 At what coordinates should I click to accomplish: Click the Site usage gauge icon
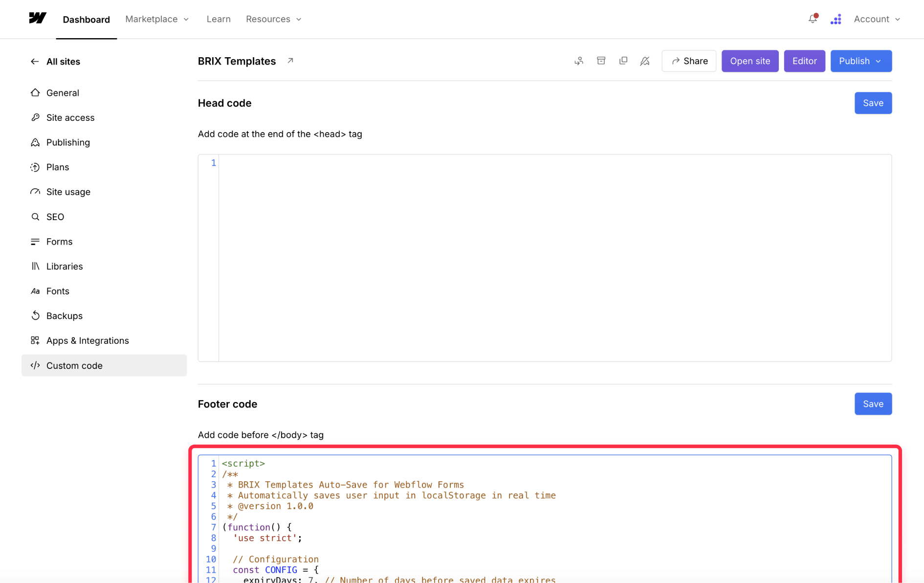[x=35, y=192]
